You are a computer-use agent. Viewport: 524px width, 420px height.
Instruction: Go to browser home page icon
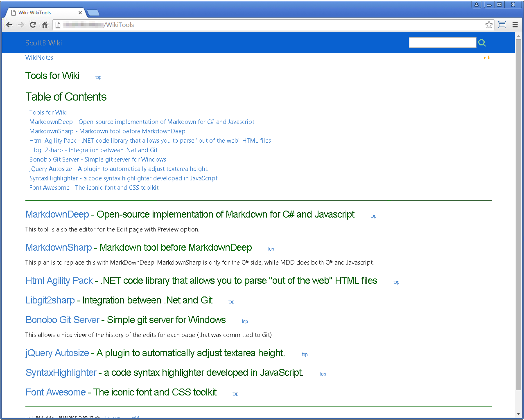coord(45,25)
